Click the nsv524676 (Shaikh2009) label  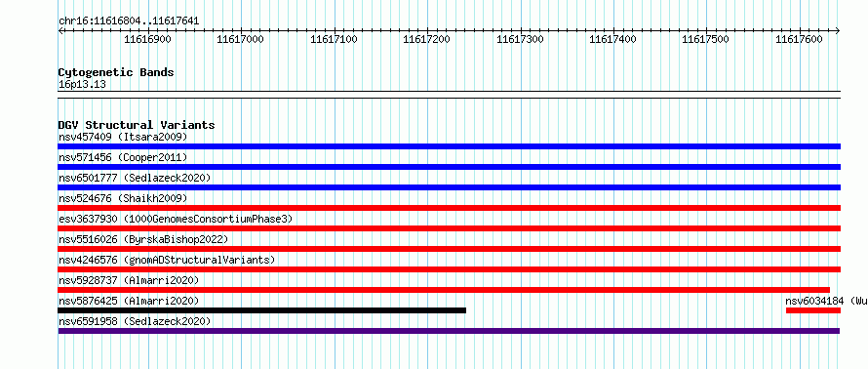pyautogui.click(x=123, y=198)
